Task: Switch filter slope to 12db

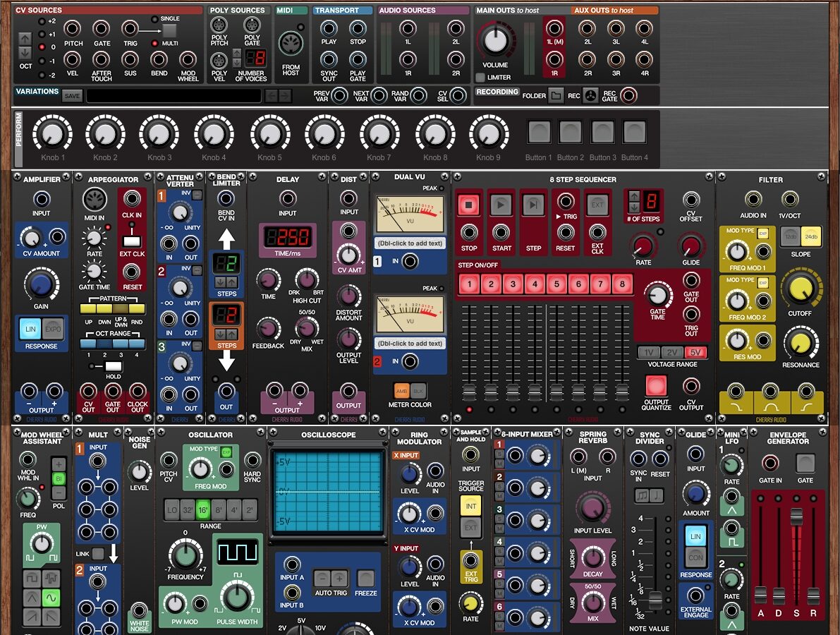Action: (x=791, y=237)
